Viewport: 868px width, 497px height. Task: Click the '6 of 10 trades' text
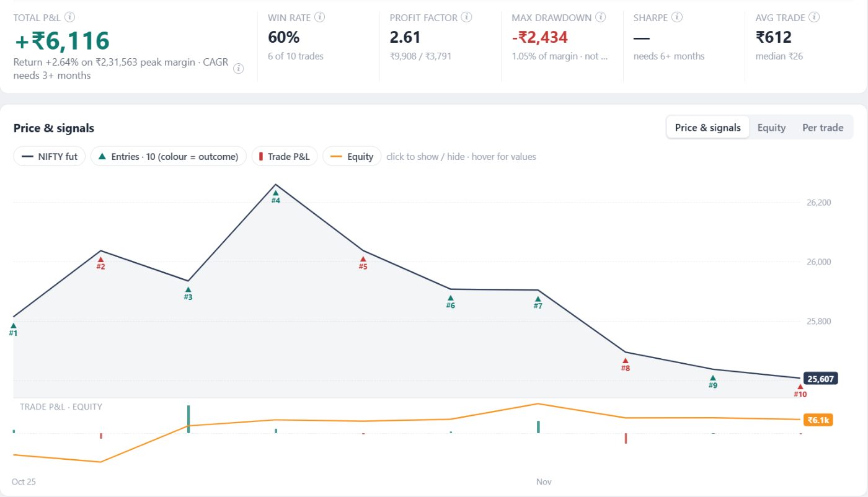pyautogui.click(x=296, y=56)
